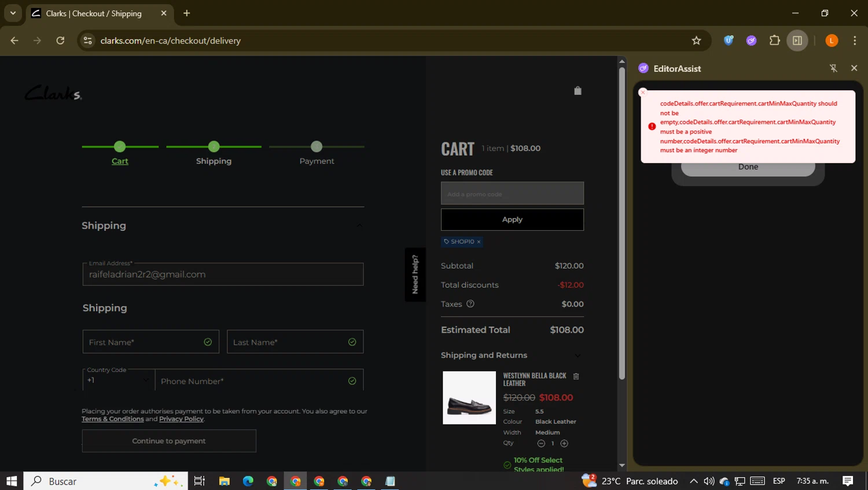
Task: Reload the checkout page
Action: click(60, 40)
